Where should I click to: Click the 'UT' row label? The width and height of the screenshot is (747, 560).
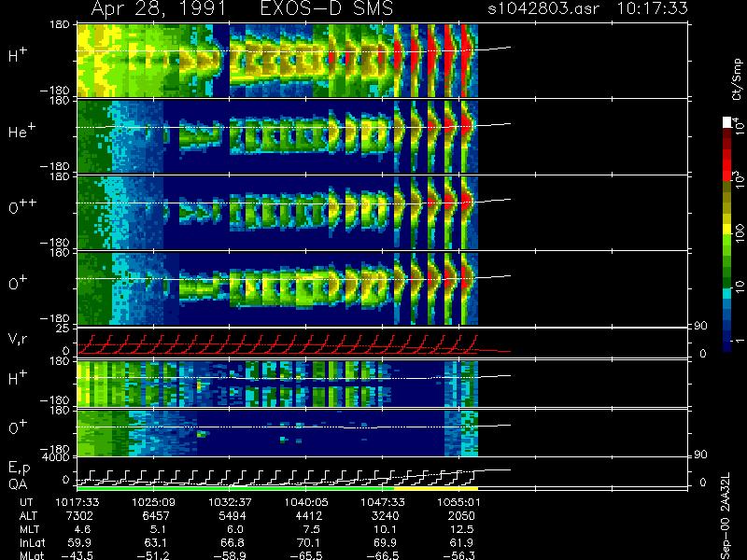26,502
